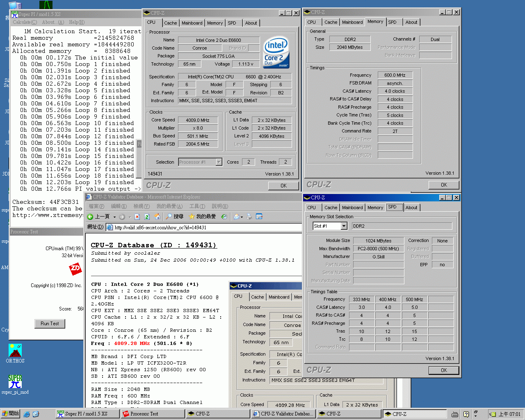The height and width of the screenshot is (420, 525).
Task: Open the 搜尋 search pane in IE
Action: pos(175,217)
